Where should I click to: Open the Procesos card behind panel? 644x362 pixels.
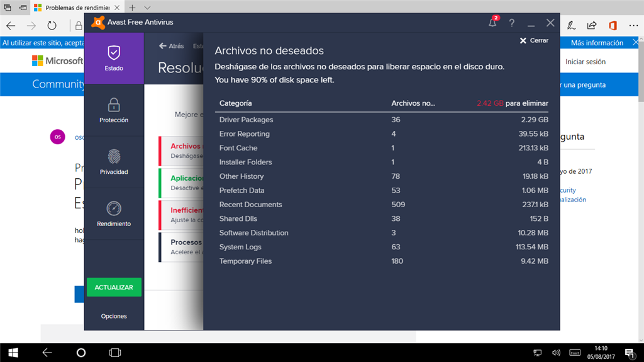point(181,247)
